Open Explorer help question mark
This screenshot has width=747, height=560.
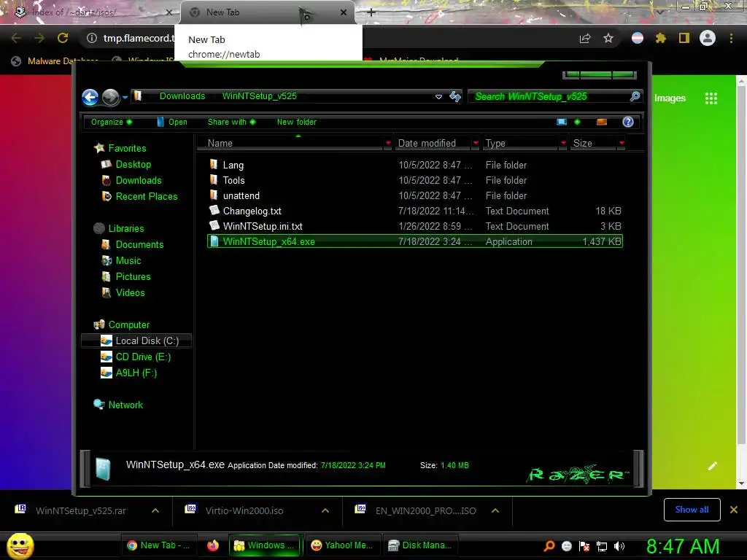coord(628,122)
